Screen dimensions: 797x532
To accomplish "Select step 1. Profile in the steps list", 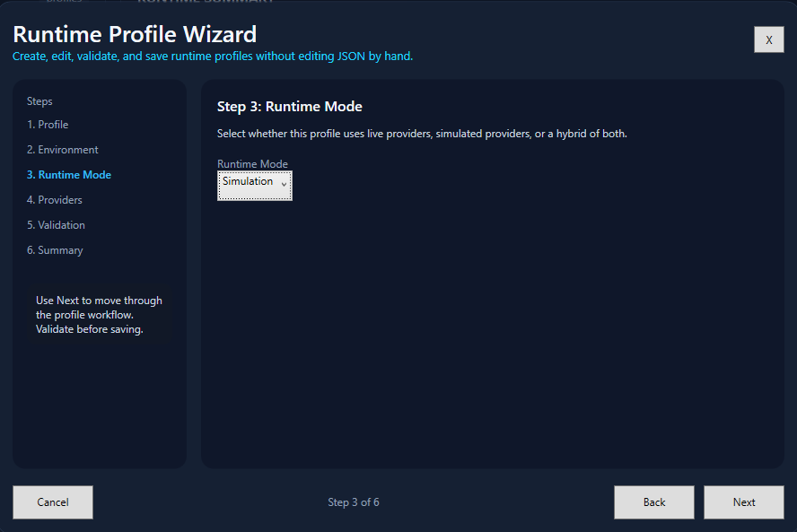I will pos(48,125).
